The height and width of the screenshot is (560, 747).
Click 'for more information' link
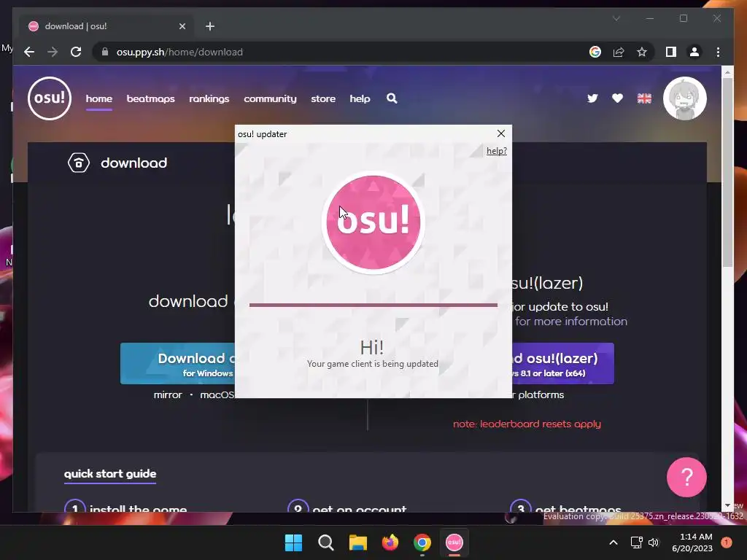coord(570,322)
